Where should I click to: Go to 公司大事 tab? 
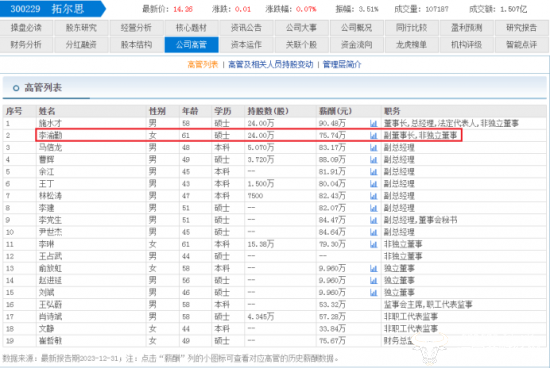pyautogui.click(x=301, y=28)
